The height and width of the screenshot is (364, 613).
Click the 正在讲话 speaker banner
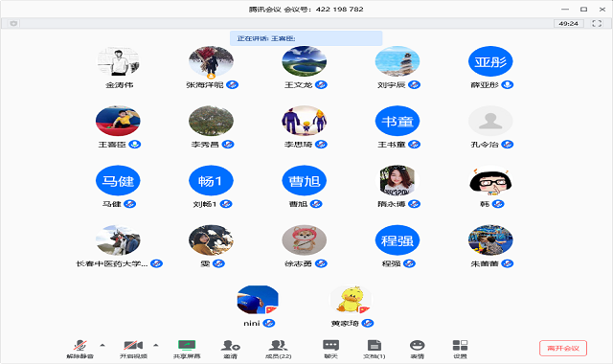click(x=306, y=38)
